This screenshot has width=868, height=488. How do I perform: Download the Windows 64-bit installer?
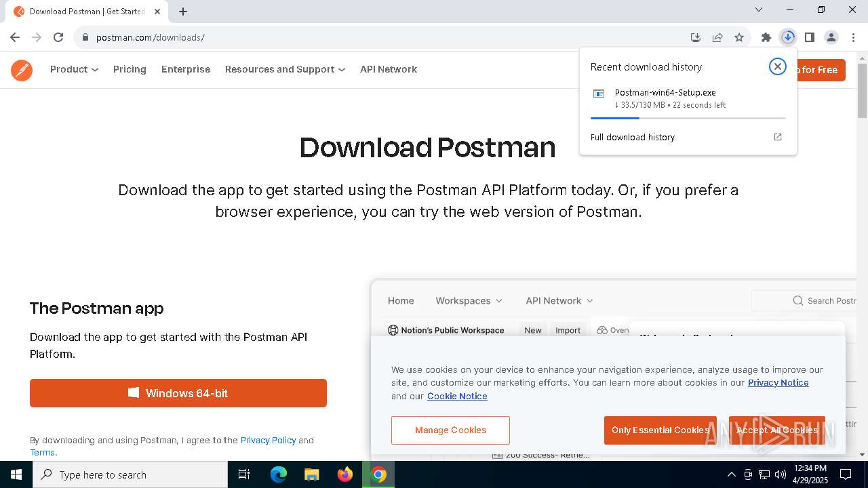coord(178,393)
